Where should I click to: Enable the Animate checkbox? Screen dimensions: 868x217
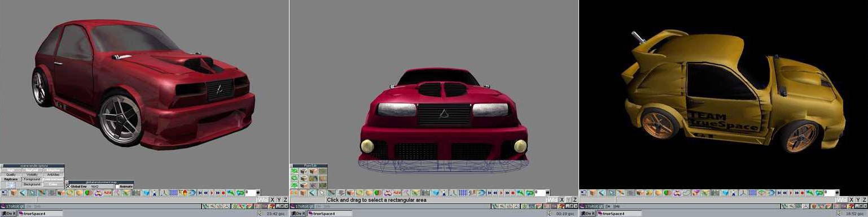pyautogui.click(x=117, y=186)
